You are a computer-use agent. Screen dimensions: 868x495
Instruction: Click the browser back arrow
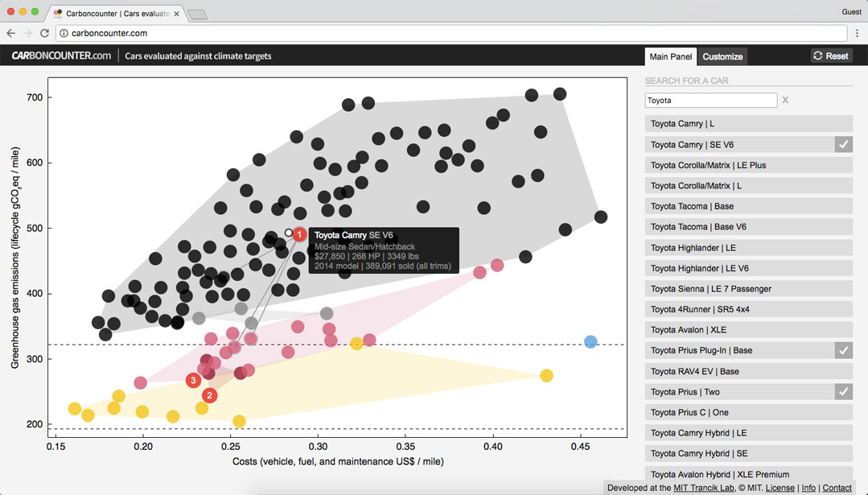pos(10,33)
